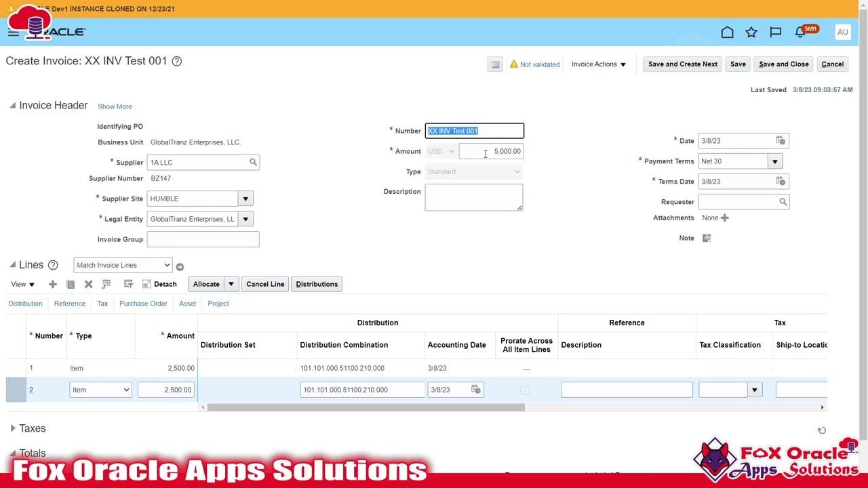Open the Match Invoice Lines dropdown
The image size is (868, 488).
click(x=123, y=265)
